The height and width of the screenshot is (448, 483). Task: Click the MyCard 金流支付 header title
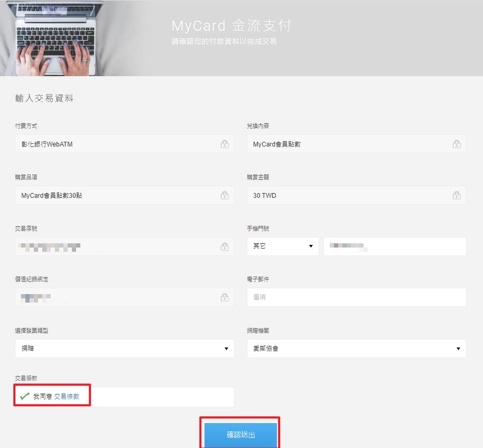pyautogui.click(x=231, y=26)
